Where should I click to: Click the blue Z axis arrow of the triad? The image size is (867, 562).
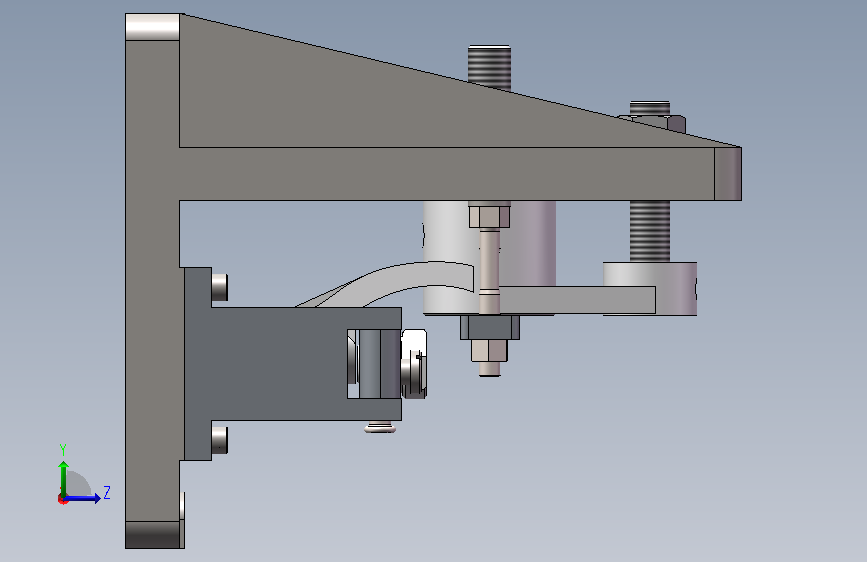click(x=83, y=498)
